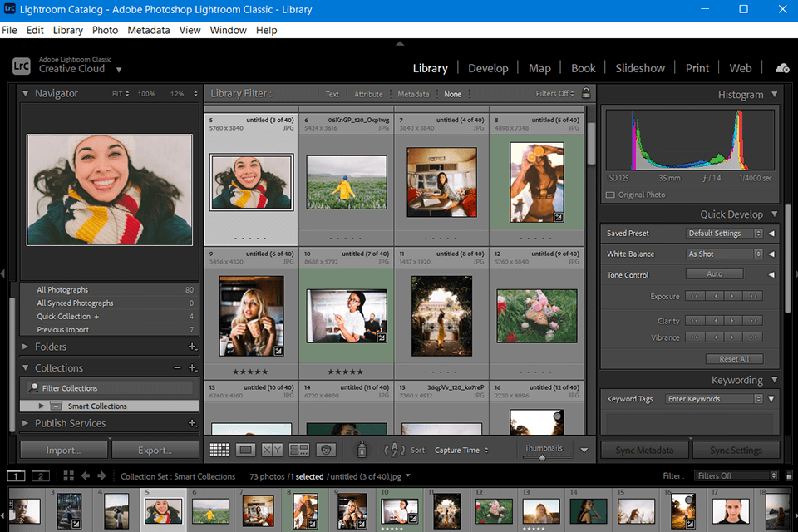Click the Sync Settings button
The height and width of the screenshot is (532, 798).
(736, 450)
